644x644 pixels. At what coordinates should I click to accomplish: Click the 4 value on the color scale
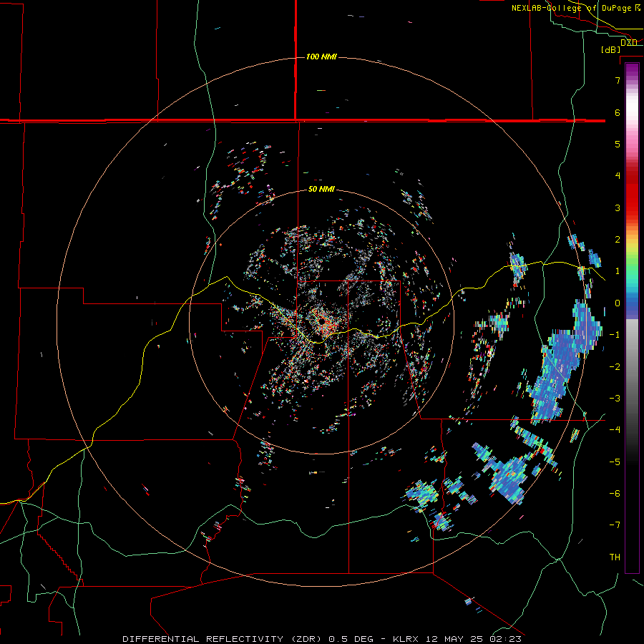pyautogui.click(x=618, y=176)
